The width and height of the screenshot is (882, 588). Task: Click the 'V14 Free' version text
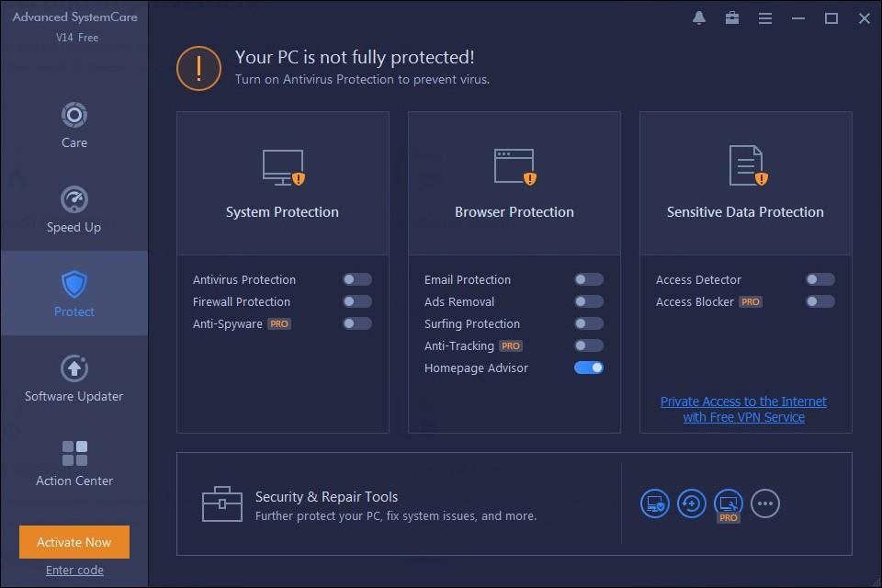point(77,38)
